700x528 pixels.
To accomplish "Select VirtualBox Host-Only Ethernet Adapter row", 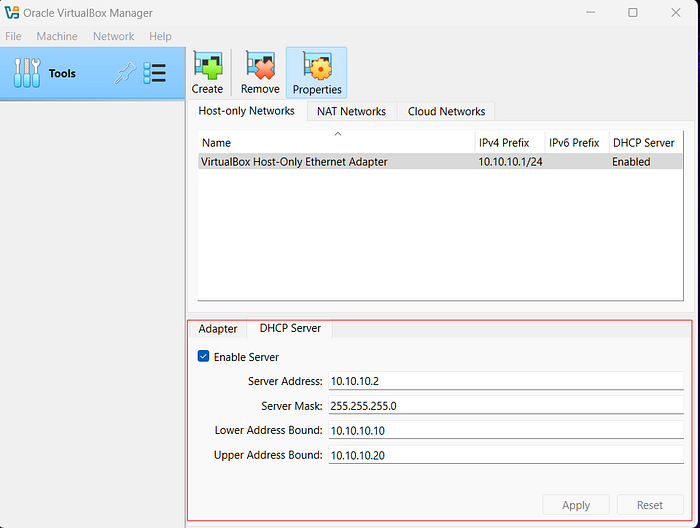I will pyautogui.click(x=440, y=162).
